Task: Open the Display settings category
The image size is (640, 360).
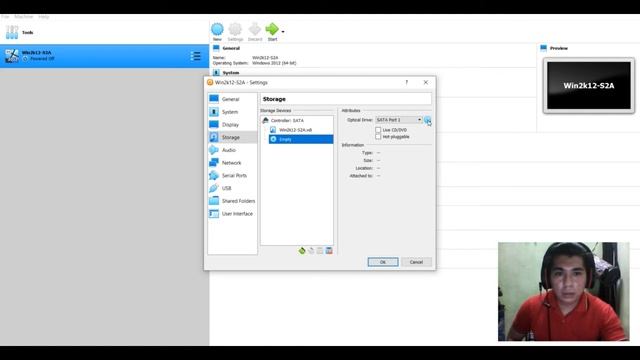Action: [x=232, y=124]
